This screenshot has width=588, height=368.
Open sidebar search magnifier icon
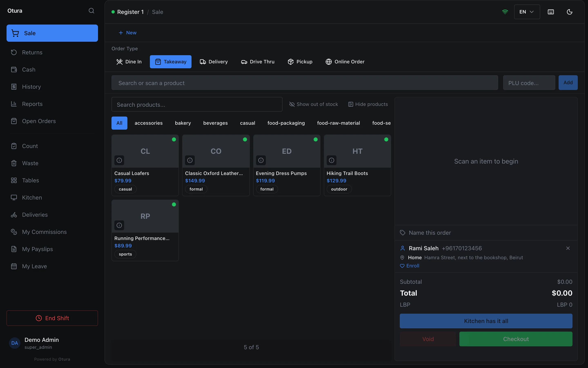[91, 11]
